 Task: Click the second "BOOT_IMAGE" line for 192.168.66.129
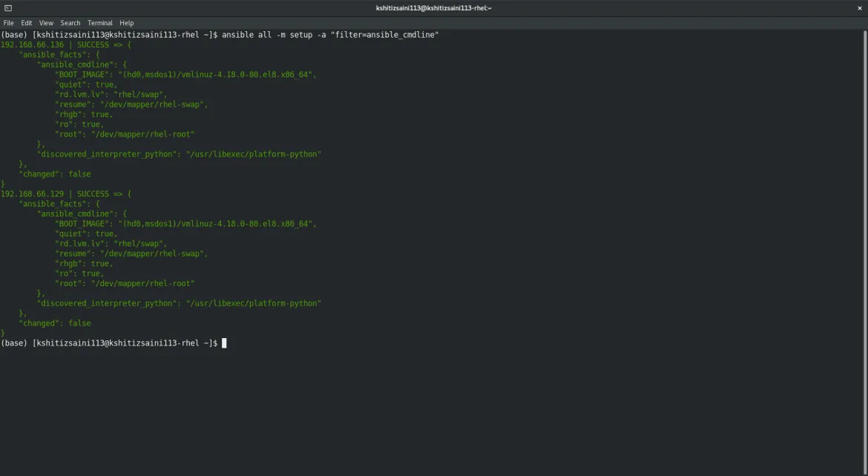point(186,224)
